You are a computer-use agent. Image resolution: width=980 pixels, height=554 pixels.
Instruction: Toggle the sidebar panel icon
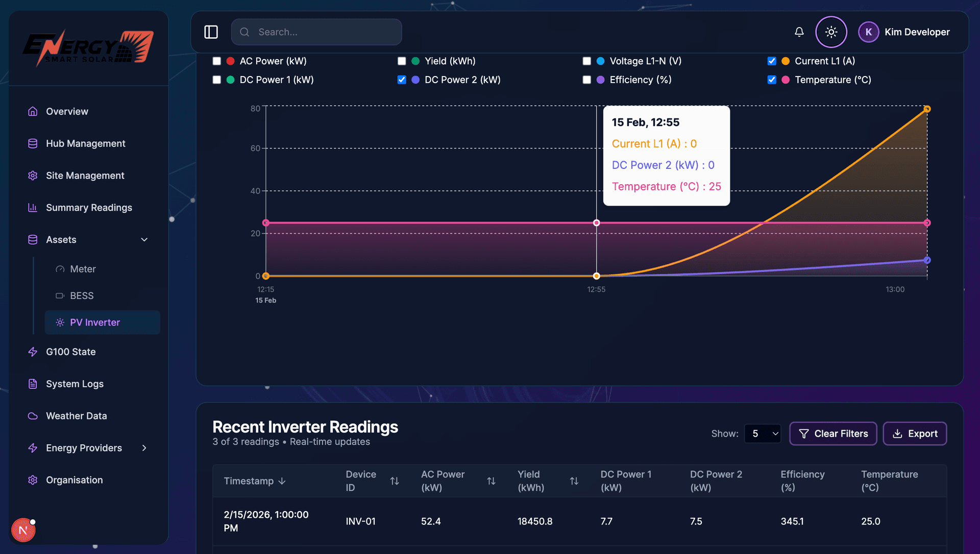point(211,32)
